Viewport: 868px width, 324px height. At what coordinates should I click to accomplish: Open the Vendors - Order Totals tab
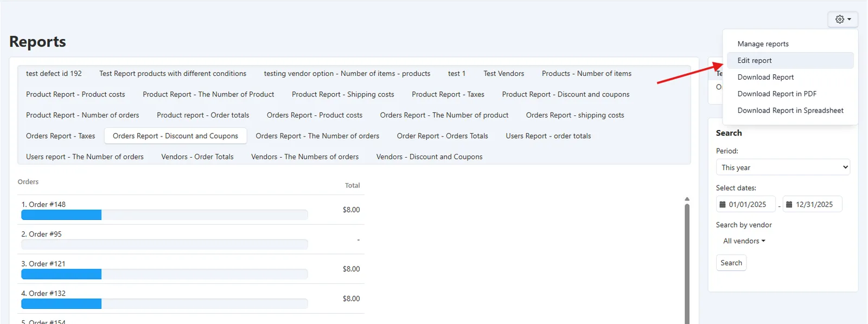(x=197, y=157)
